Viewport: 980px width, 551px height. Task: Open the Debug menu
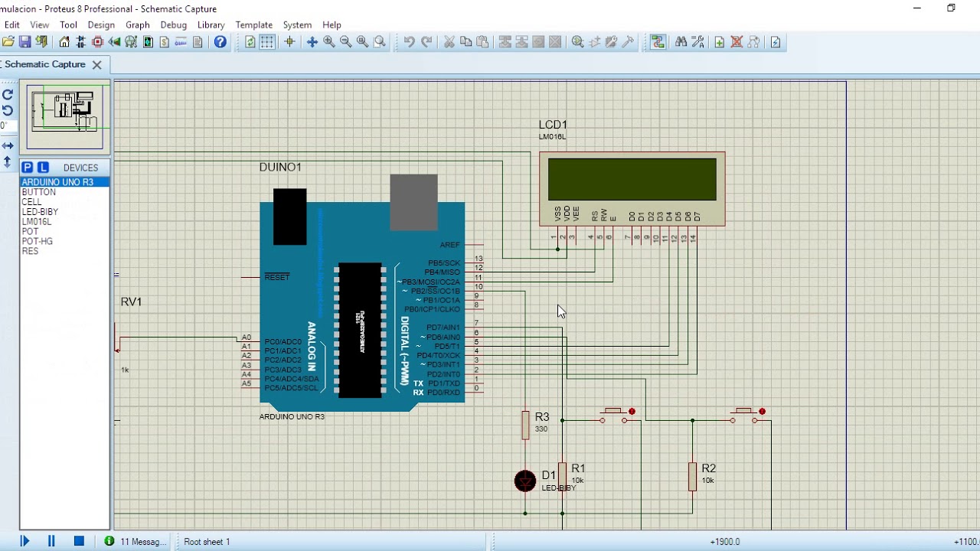tap(174, 24)
